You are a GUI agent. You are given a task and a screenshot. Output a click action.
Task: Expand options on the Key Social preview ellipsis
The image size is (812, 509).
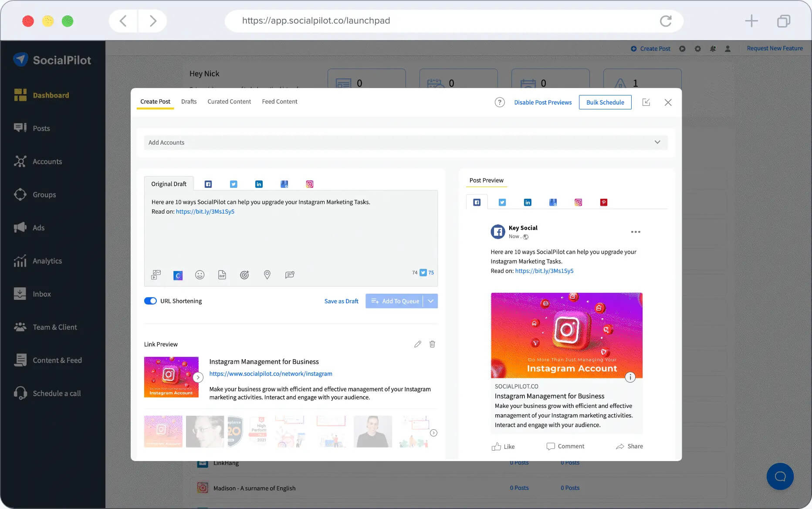635,232
